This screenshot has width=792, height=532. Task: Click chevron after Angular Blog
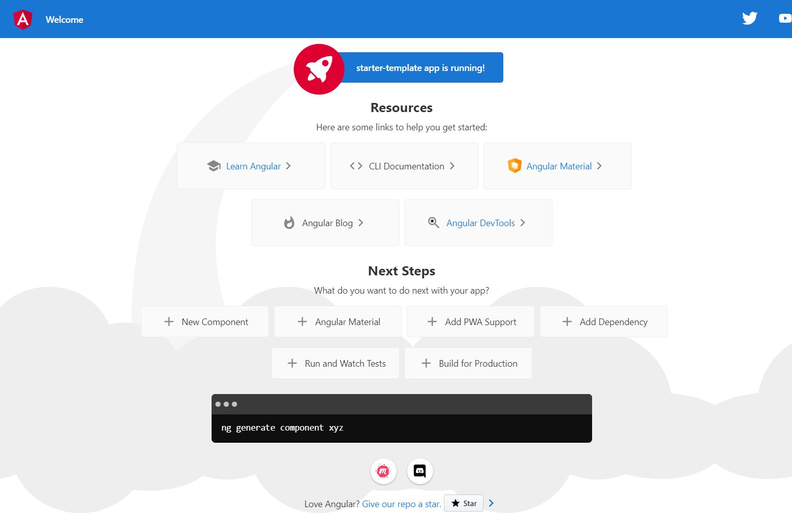361,223
